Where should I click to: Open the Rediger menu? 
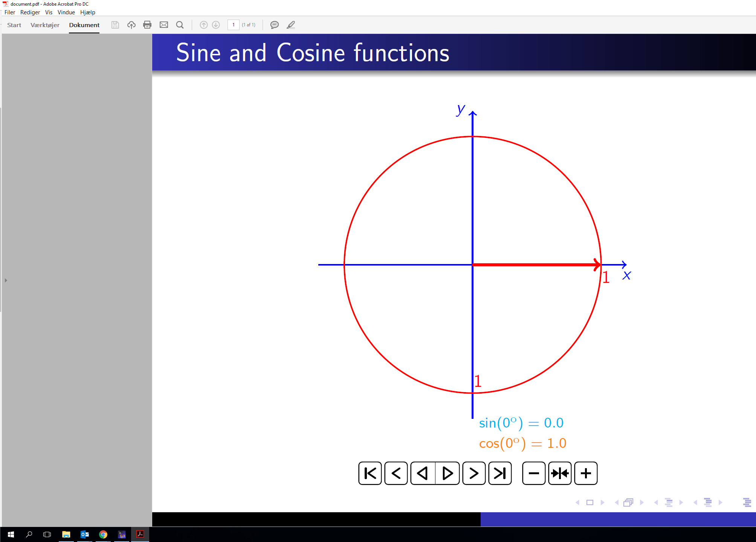[30, 12]
